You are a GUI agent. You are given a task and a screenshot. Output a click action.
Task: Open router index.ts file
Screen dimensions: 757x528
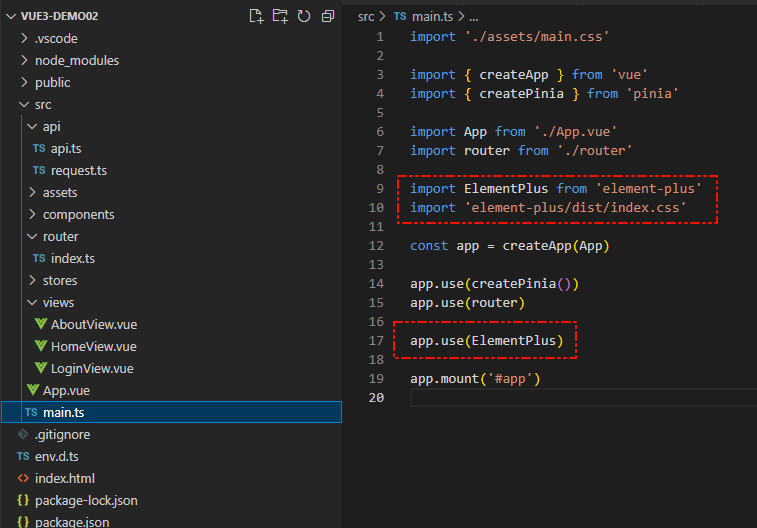click(x=73, y=259)
